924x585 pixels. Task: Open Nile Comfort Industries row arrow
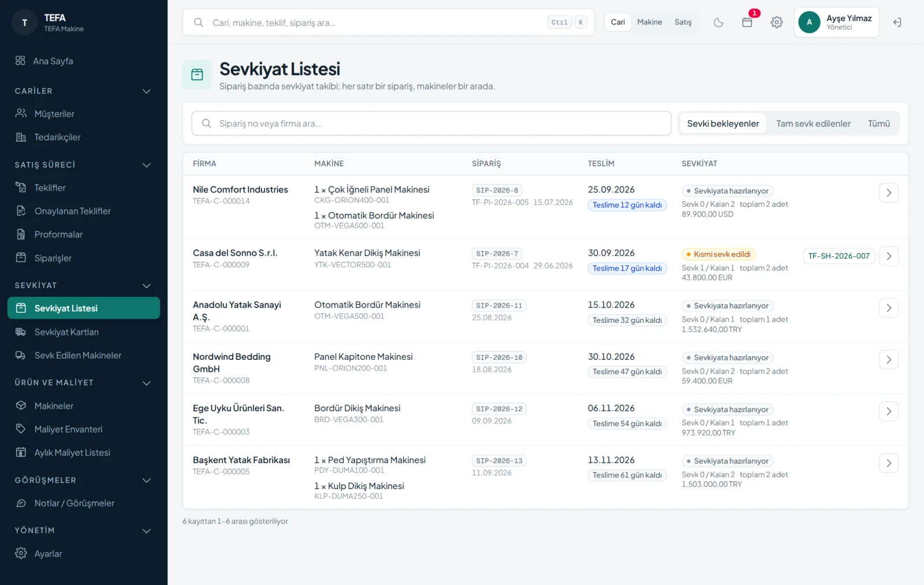pos(889,193)
